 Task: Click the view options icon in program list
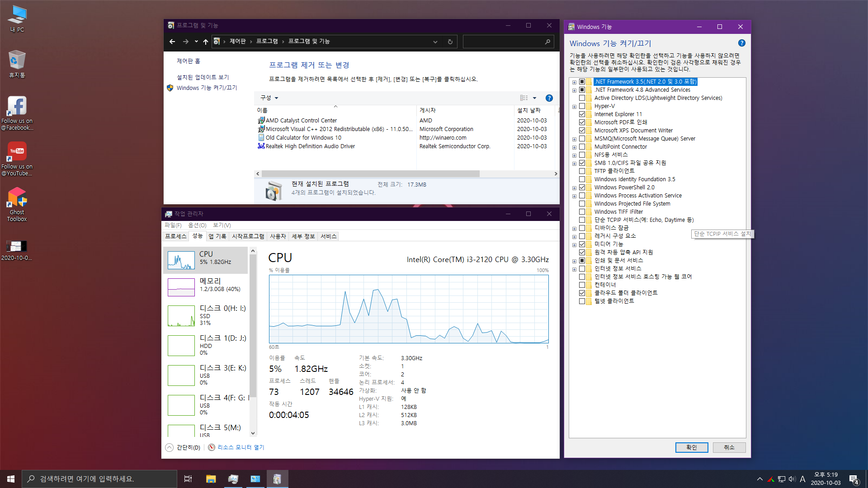tap(524, 98)
